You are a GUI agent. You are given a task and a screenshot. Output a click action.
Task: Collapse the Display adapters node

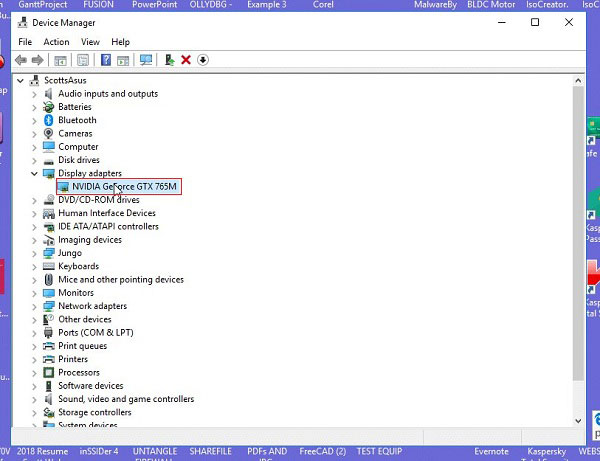point(34,173)
